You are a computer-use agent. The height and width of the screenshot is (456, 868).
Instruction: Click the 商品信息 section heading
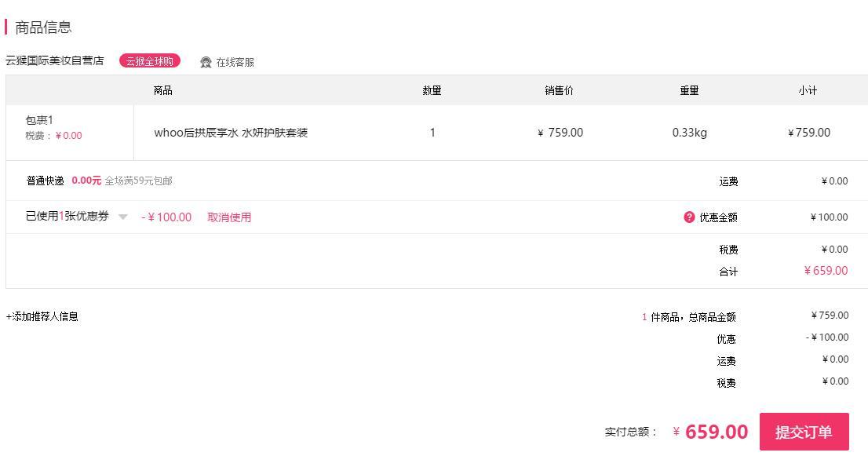coord(43,27)
